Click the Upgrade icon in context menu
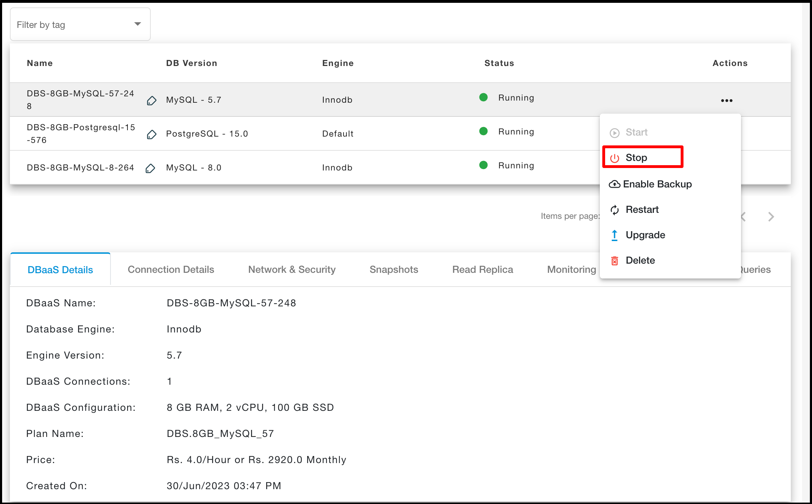812x504 pixels. pyautogui.click(x=613, y=235)
